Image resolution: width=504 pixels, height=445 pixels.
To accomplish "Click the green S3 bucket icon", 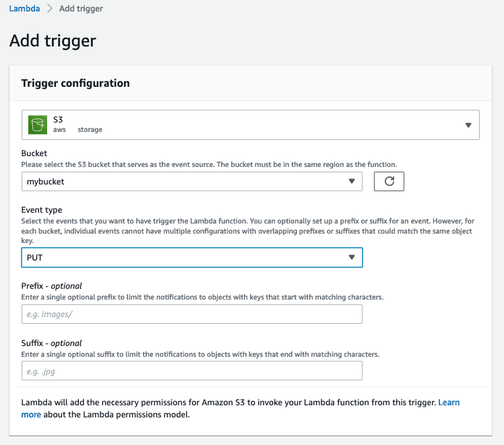I will (37, 125).
